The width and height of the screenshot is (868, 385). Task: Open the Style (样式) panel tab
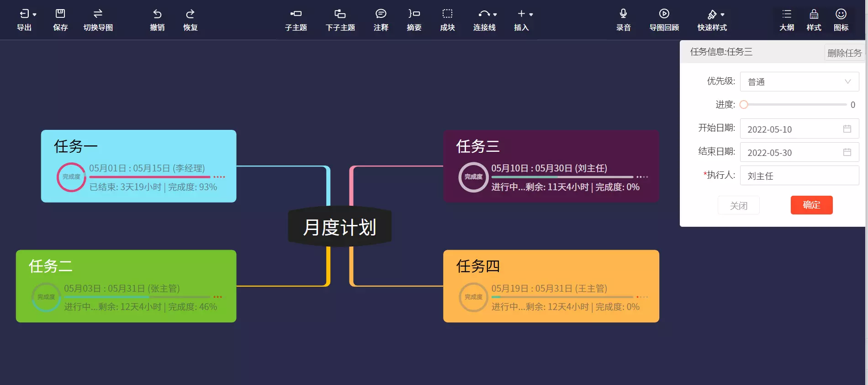(x=814, y=14)
